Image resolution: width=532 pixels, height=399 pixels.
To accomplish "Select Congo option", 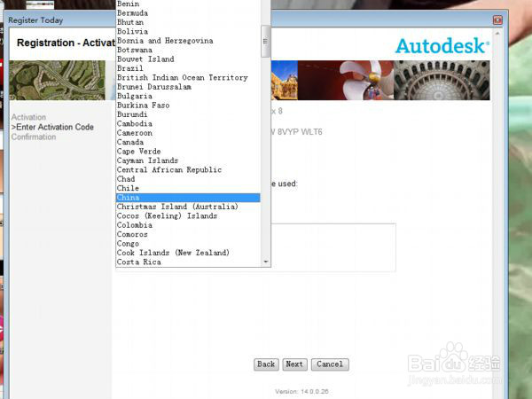I will 188,244.
